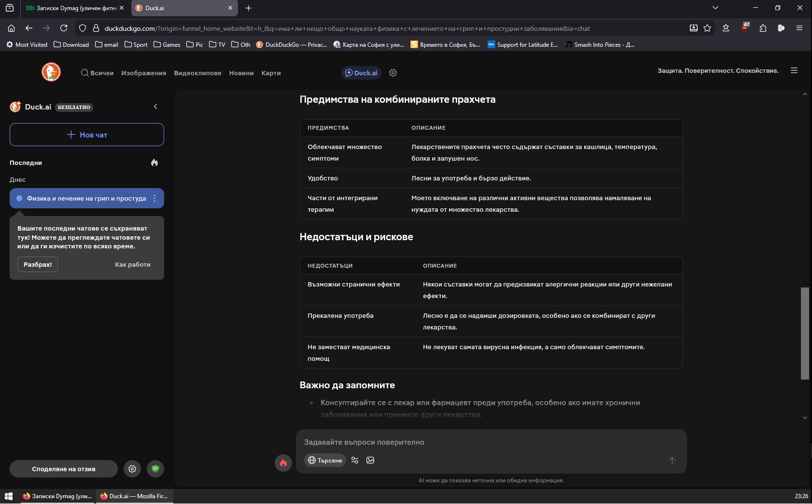Click the green shield icon in the sidebar
This screenshot has width=812, height=504.
155,468
